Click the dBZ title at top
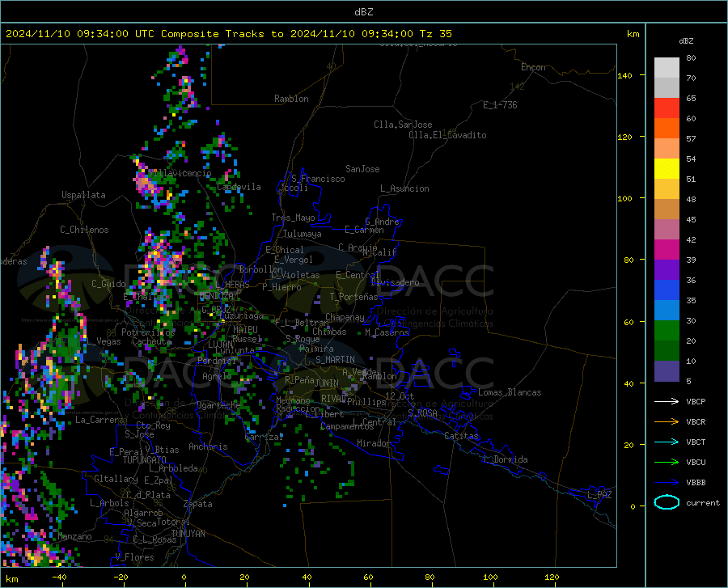 [363, 12]
